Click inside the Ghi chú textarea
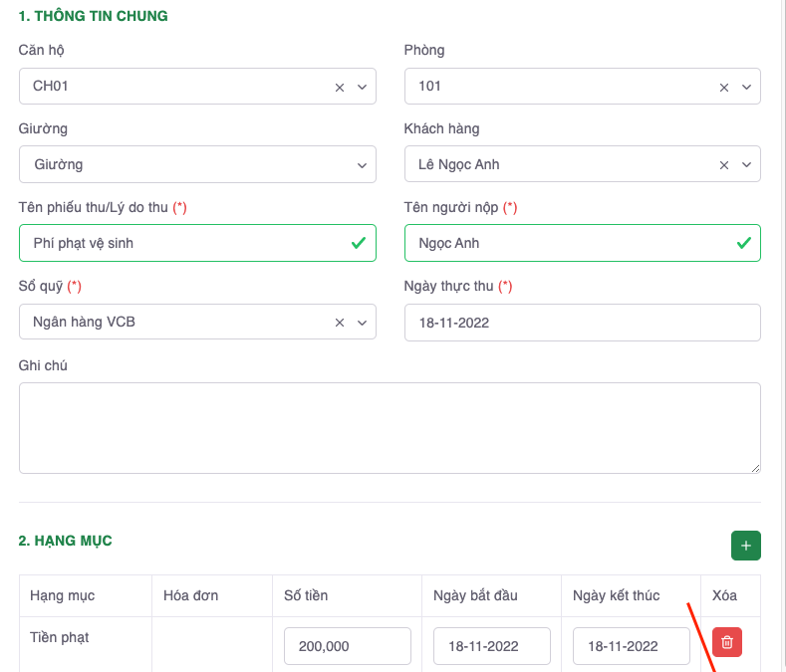Screen dimensions: 786x672 389,428
